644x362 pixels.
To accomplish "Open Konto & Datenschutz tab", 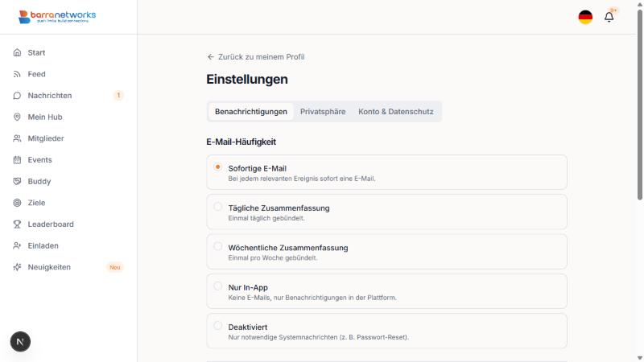I will (x=396, y=112).
